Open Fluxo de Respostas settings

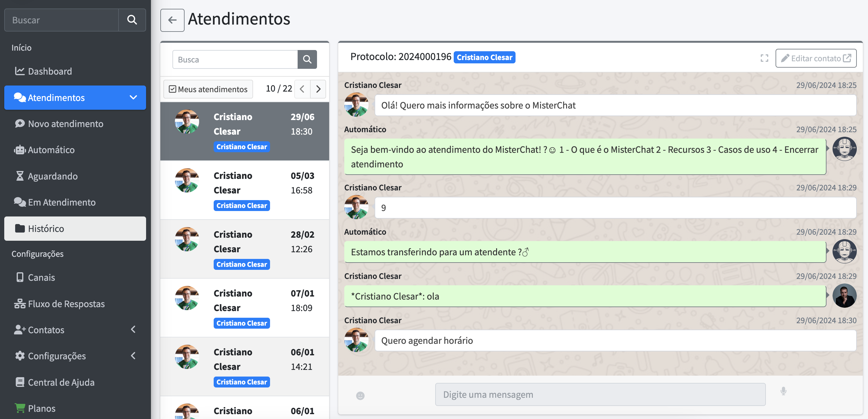click(x=66, y=303)
